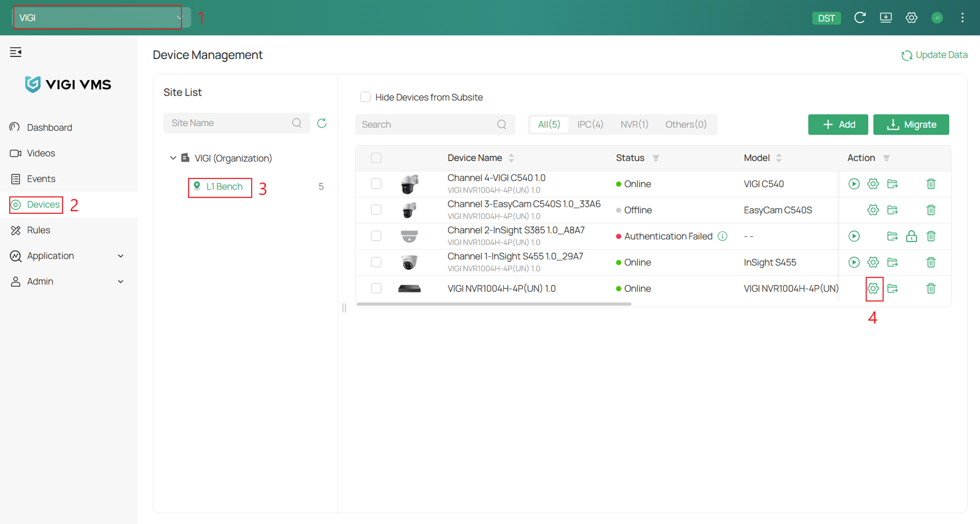The image size is (980, 524).
Task: Collapse the VIGI (Organization) tree node
Action: (x=173, y=158)
